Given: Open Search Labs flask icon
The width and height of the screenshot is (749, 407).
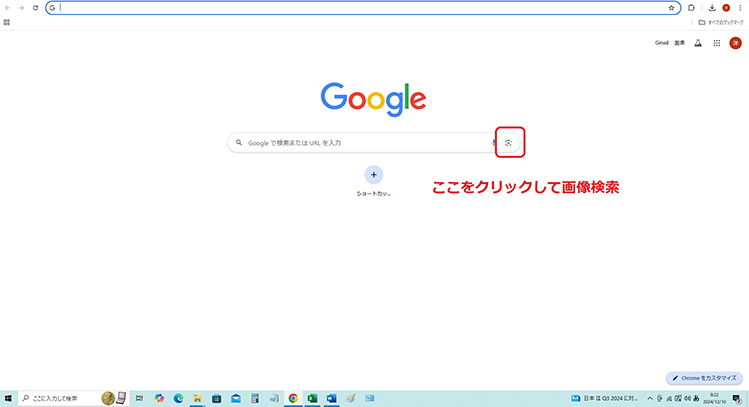Looking at the screenshot, I should coord(698,43).
